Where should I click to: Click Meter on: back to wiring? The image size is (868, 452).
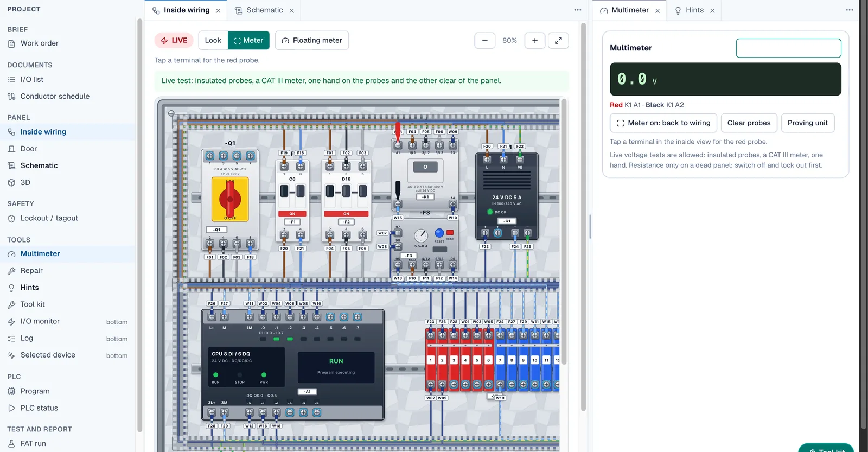(663, 123)
